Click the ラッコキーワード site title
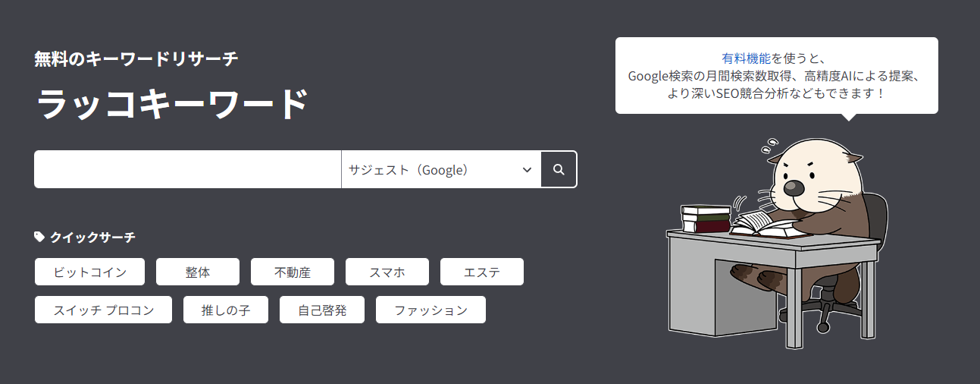The image size is (980, 384). point(172,105)
